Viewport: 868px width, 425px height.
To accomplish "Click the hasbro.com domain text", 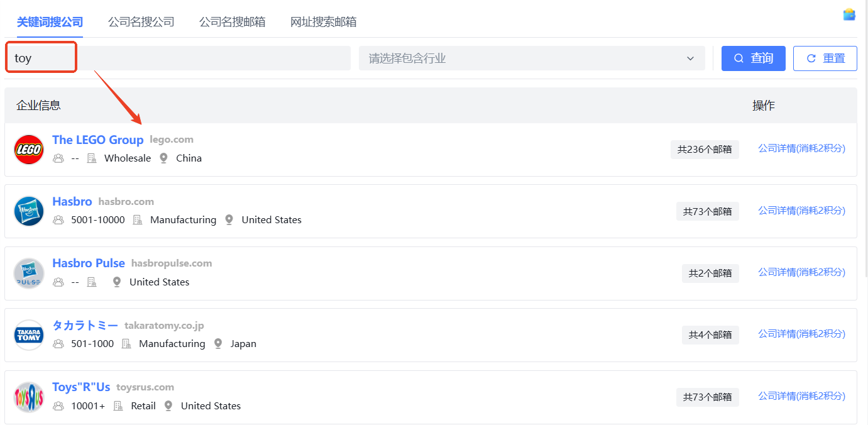I will pos(126,202).
